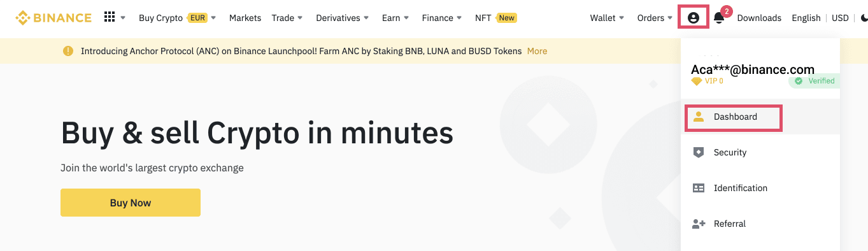Screen dimensions: 868x251
Task: Click the Identification card icon
Action: (x=699, y=188)
